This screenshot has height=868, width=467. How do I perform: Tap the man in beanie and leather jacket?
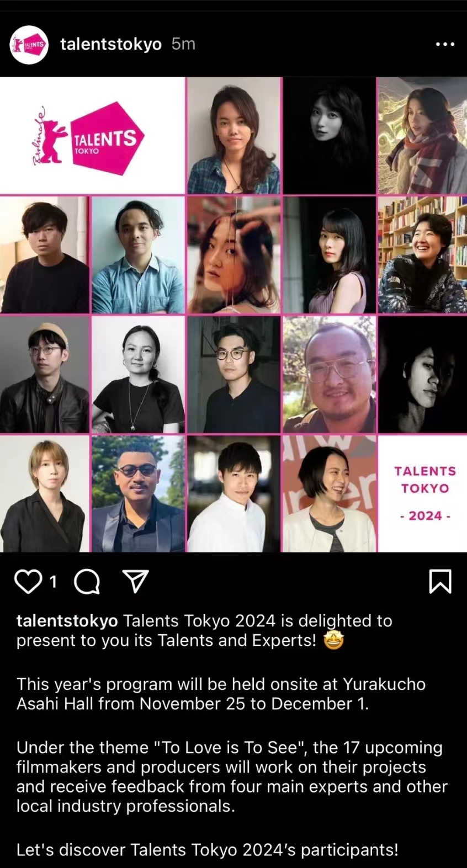[x=45, y=374]
